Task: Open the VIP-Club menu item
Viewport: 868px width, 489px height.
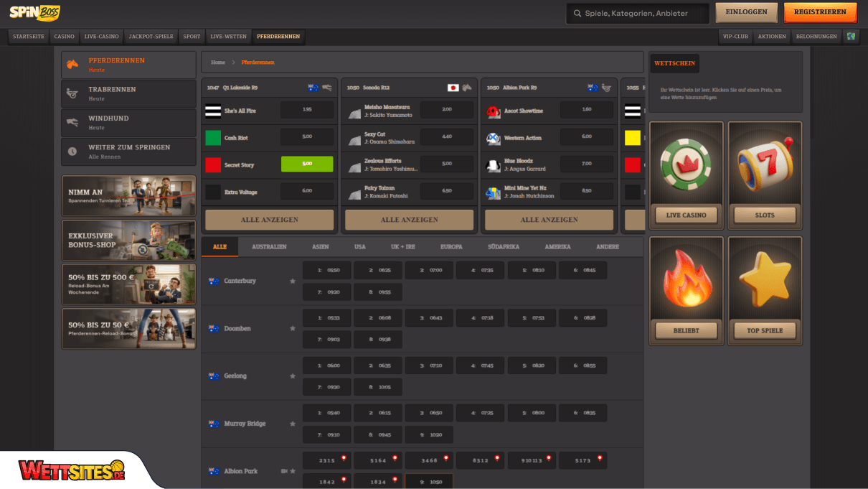Action: pos(735,37)
